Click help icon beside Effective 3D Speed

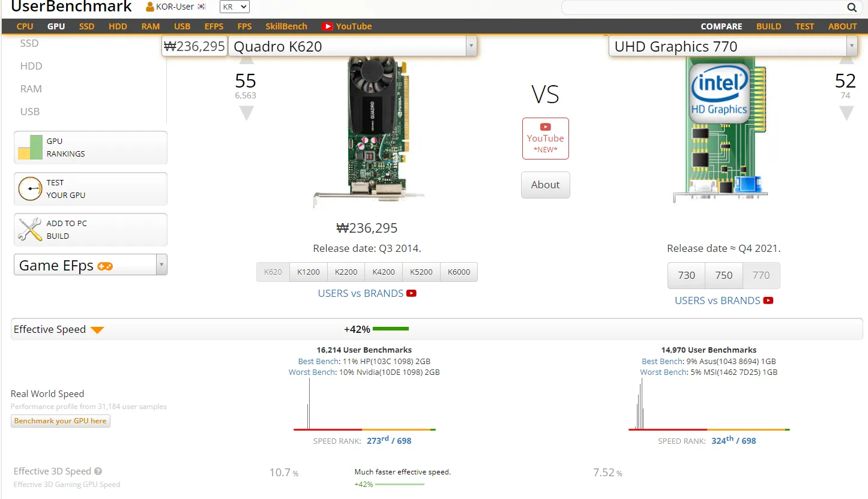coord(98,471)
